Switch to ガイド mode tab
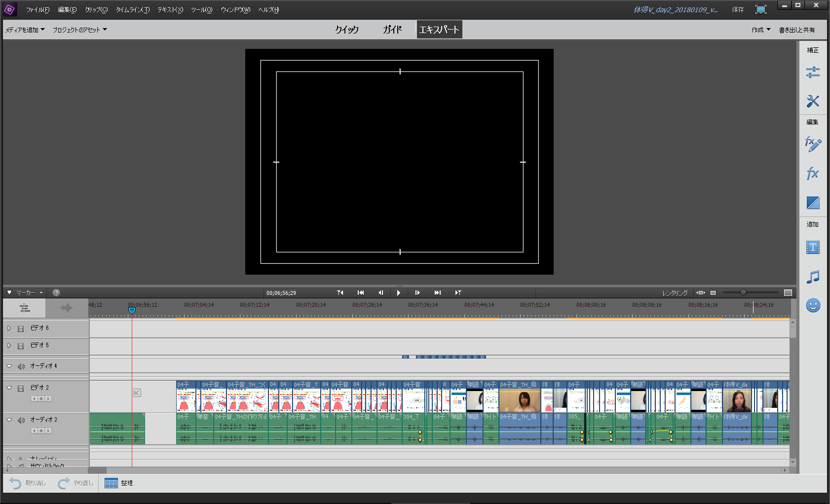 click(393, 30)
